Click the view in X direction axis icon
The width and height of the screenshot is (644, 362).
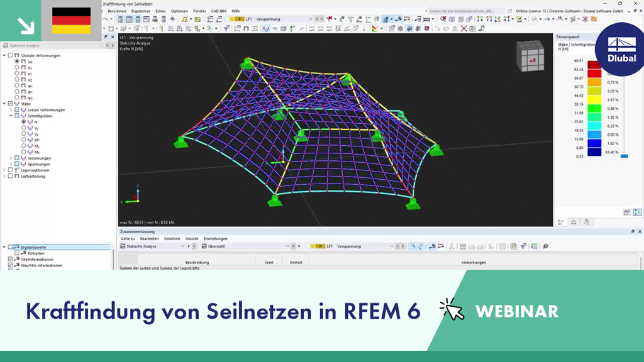(480, 19)
